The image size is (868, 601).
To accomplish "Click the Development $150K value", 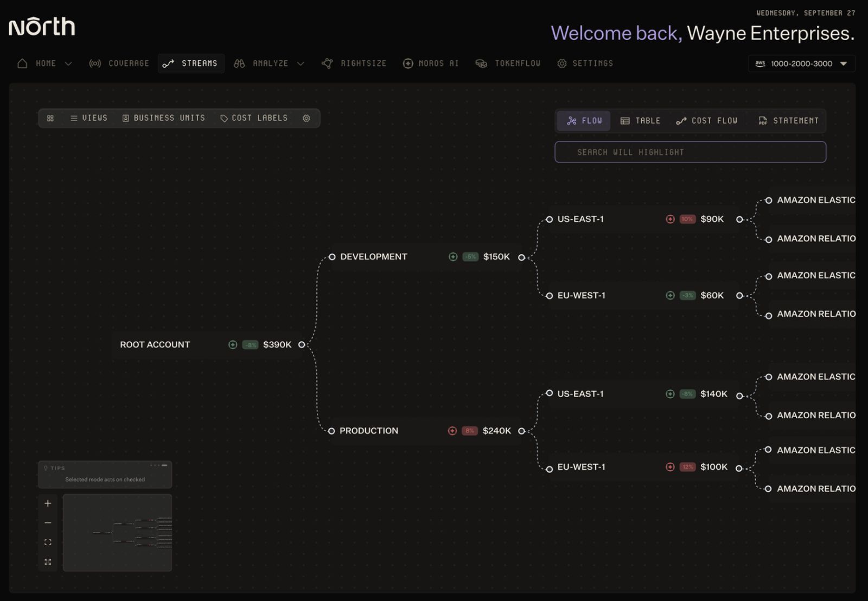I will point(496,257).
